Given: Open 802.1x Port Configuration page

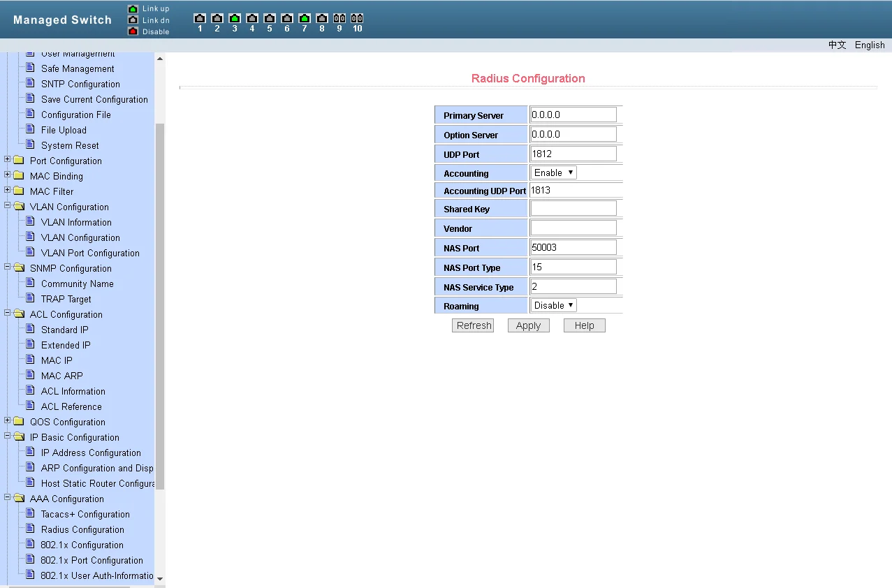Looking at the screenshot, I should coord(92,561).
